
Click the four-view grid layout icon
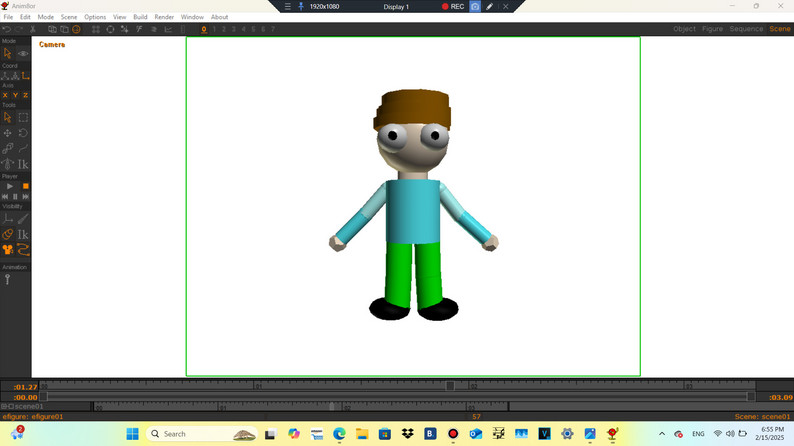pos(96,29)
